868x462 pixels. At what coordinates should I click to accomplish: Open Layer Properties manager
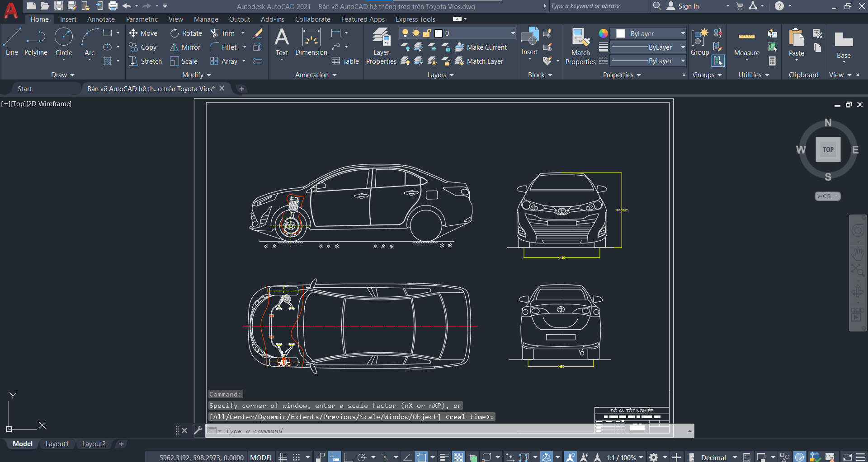[381, 46]
